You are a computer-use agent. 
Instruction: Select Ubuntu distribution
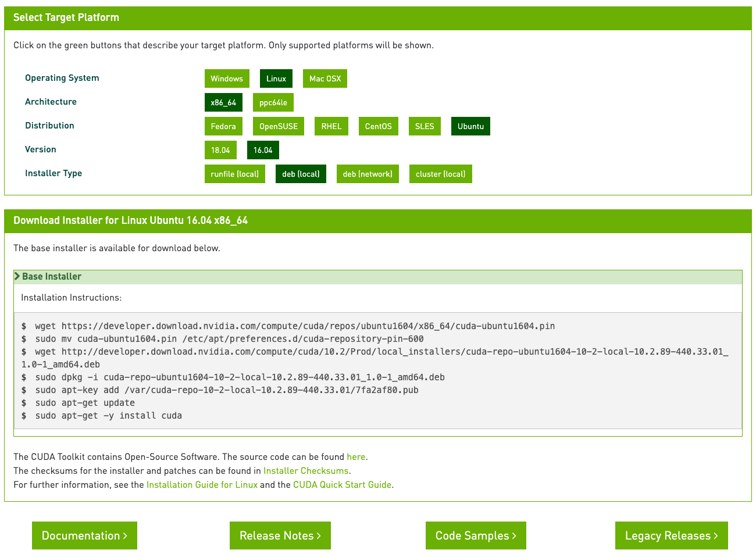pos(470,126)
